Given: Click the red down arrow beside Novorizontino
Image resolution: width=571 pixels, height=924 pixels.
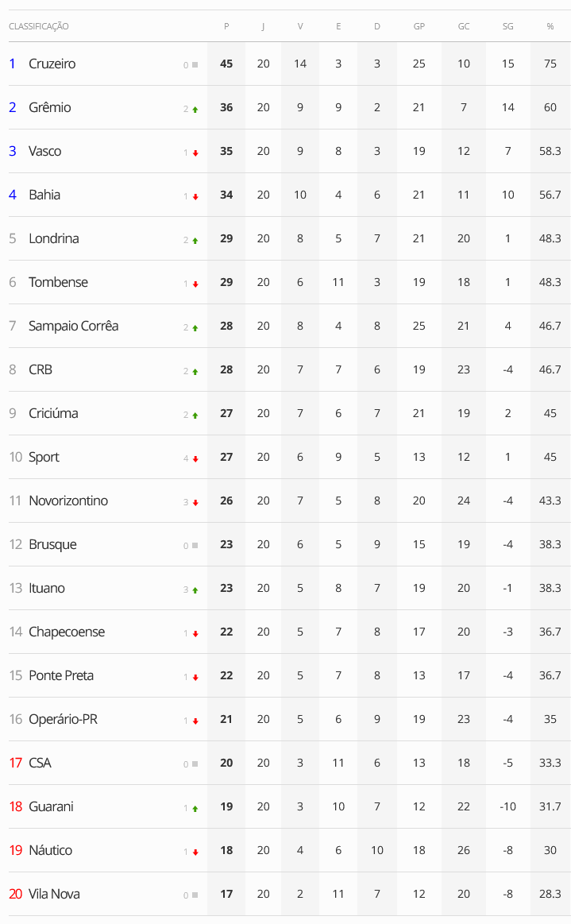Looking at the screenshot, I should click(x=195, y=502).
